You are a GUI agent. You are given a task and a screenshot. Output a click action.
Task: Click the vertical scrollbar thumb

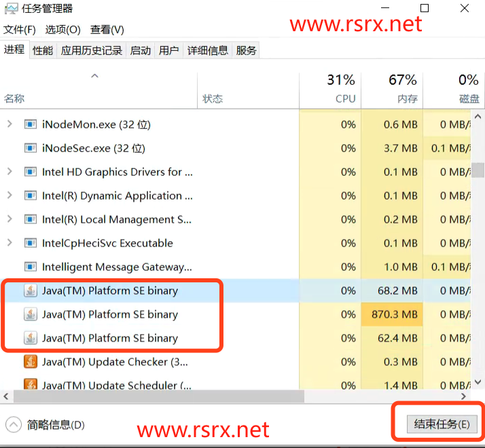tap(478, 170)
